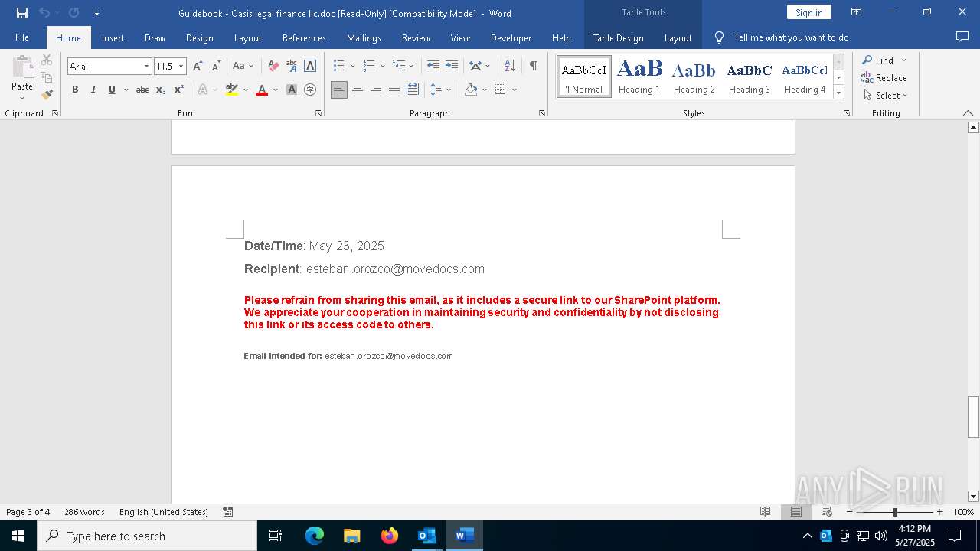Click the Tell me what you want search box
Screen dimensions: 980x551
pos(791,37)
